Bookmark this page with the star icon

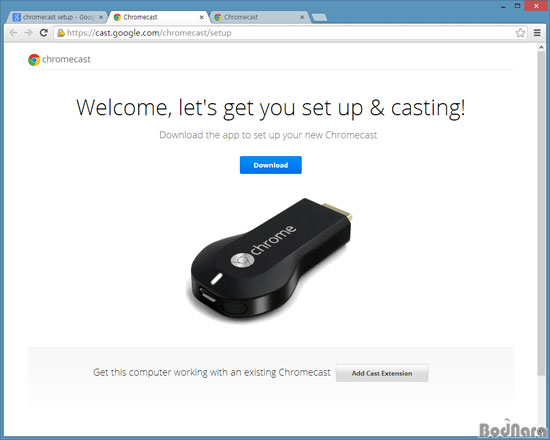(520, 33)
